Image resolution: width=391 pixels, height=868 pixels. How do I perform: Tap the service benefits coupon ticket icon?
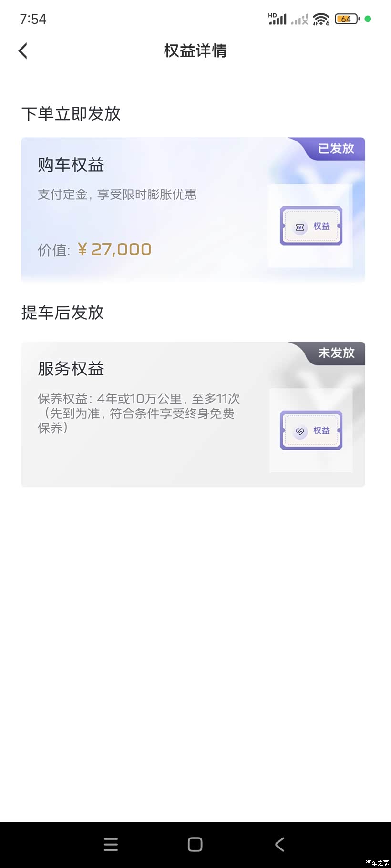tap(311, 430)
